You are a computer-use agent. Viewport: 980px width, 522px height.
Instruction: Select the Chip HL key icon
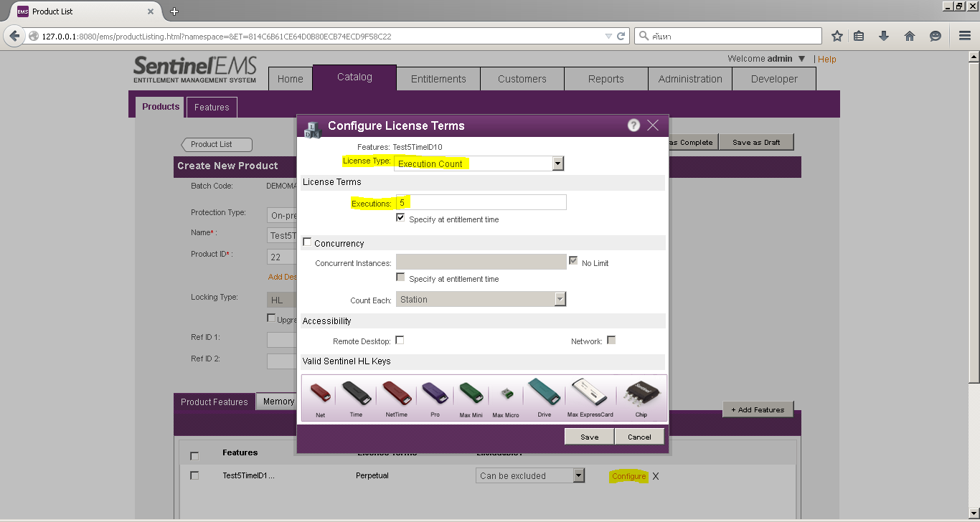pyautogui.click(x=641, y=393)
